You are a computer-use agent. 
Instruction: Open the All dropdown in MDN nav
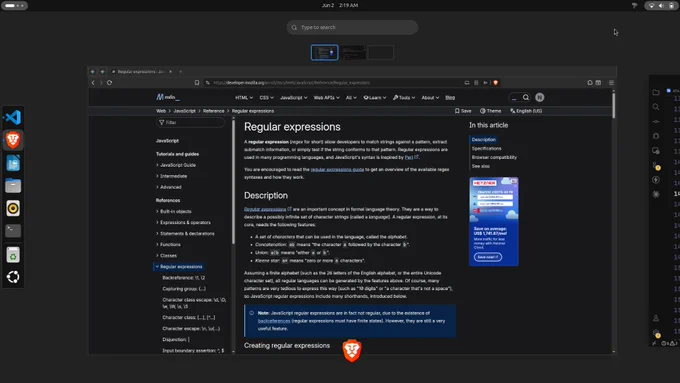pos(351,98)
